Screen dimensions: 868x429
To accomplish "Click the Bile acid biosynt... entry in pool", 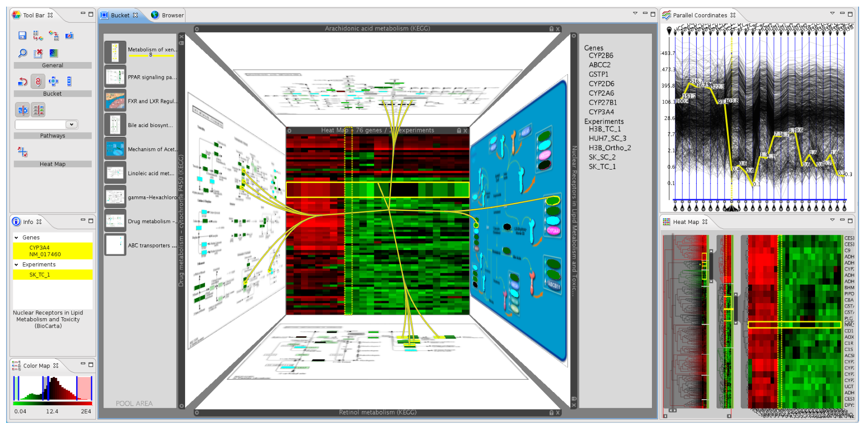I will [141, 125].
